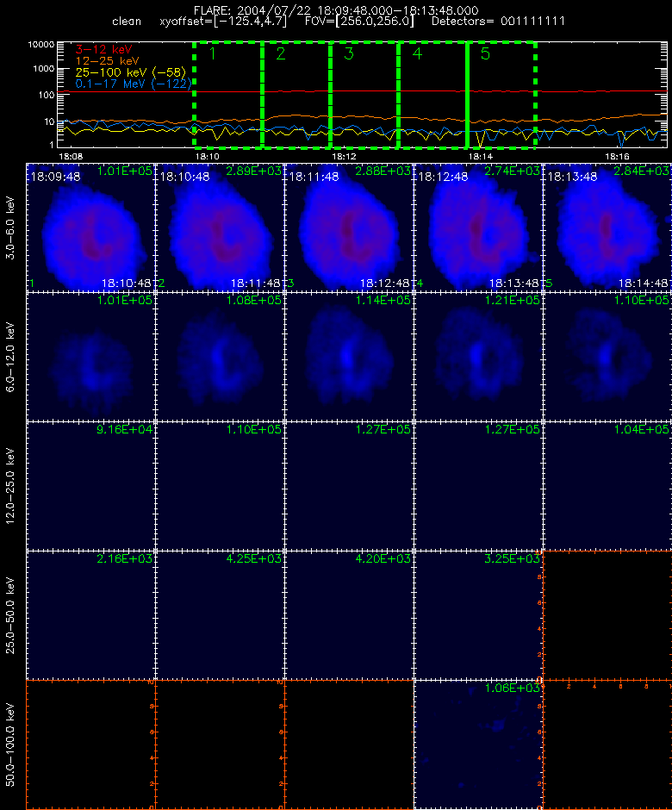Click the xyoffset=[-125.4,4.7] text
The height and width of the screenshot is (810, 672).
click(223, 22)
